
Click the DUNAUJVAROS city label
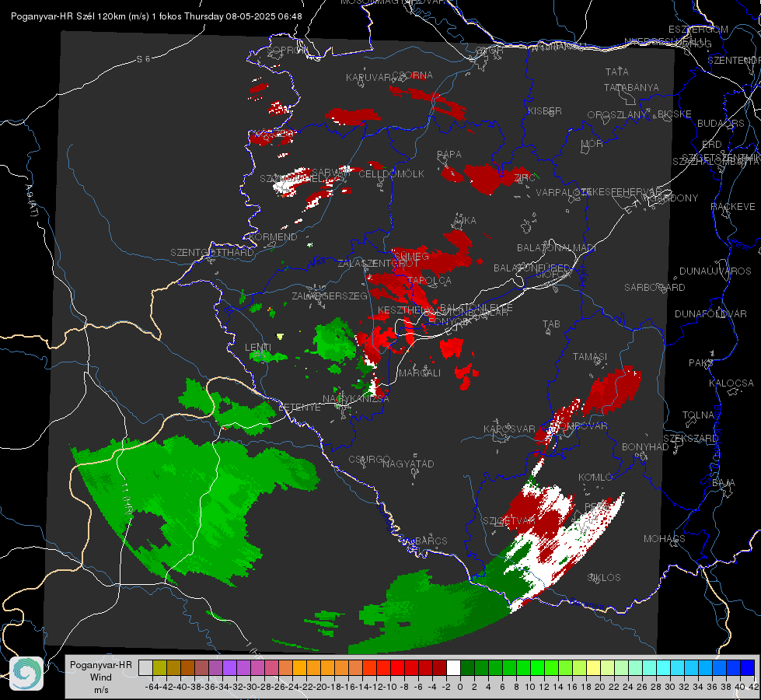tap(715, 271)
